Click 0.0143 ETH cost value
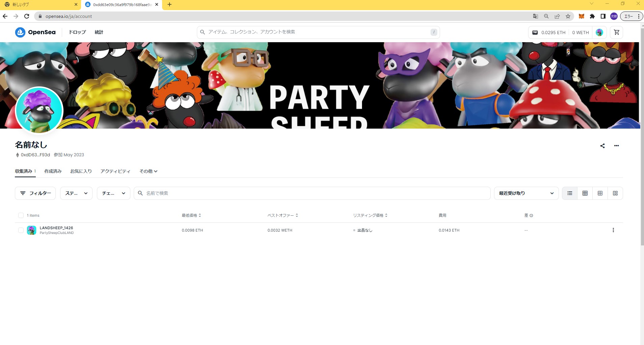Viewport: 644px width, 345px height. pyautogui.click(x=449, y=230)
